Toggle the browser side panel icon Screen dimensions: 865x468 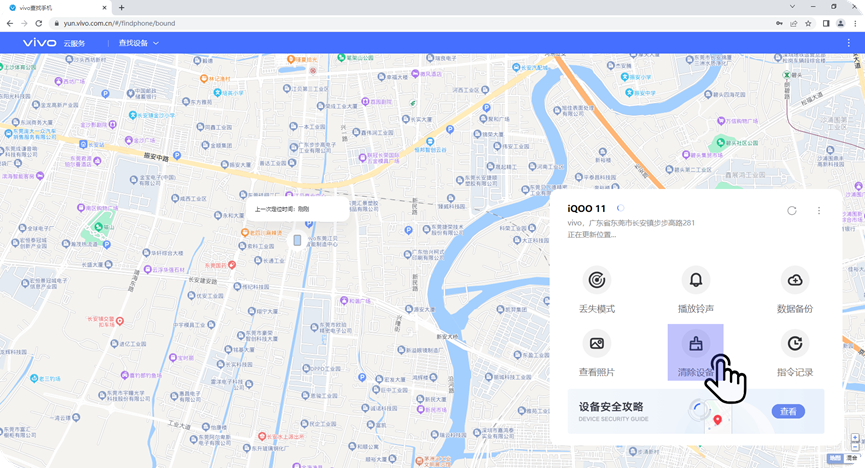point(826,23)
